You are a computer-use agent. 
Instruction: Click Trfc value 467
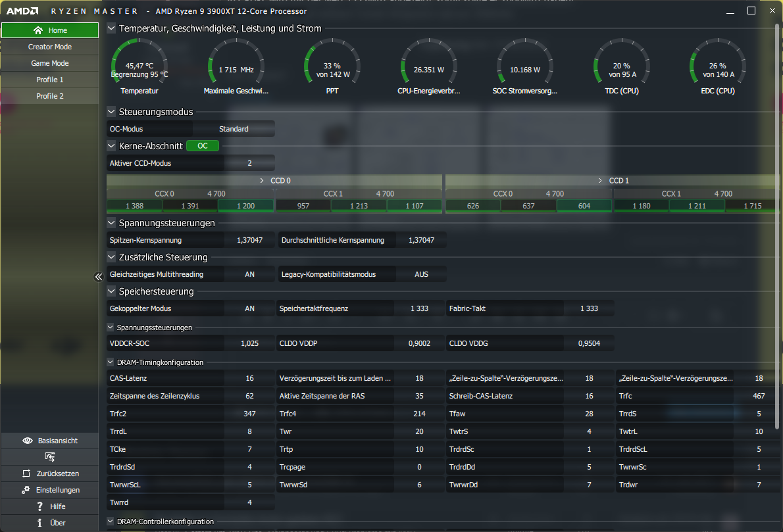759,396
